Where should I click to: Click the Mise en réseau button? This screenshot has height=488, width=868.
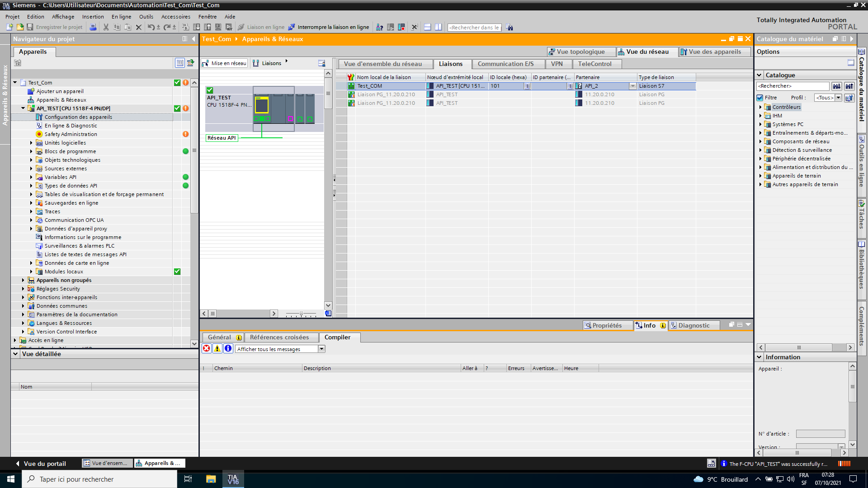tap(224, 63)
